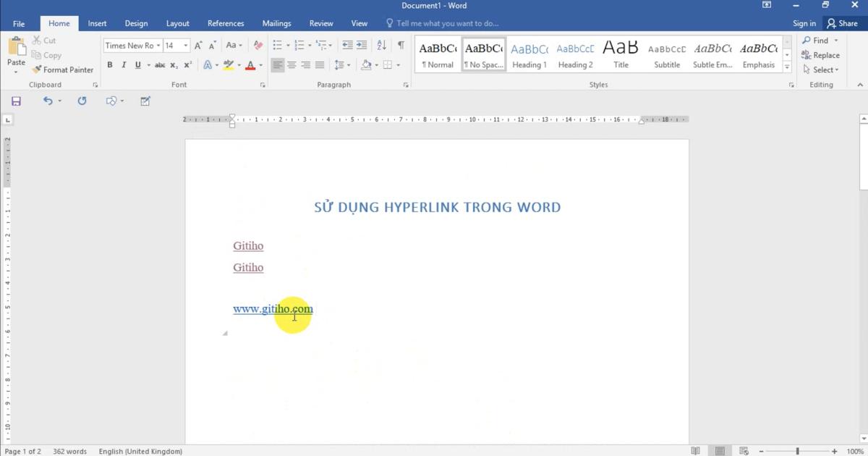The width and height of the screenshot is (868, 456).
Task: Apply Strikethrough formatting
Action: point(160,64)
